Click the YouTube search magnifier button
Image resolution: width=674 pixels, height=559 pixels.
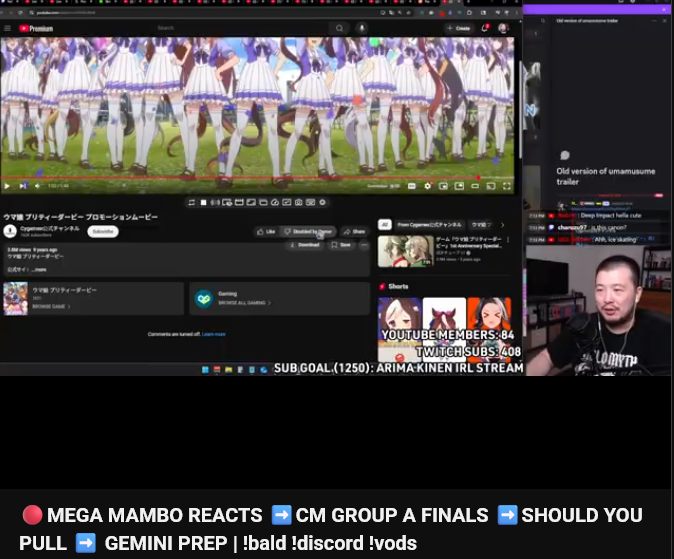[340, 28]
